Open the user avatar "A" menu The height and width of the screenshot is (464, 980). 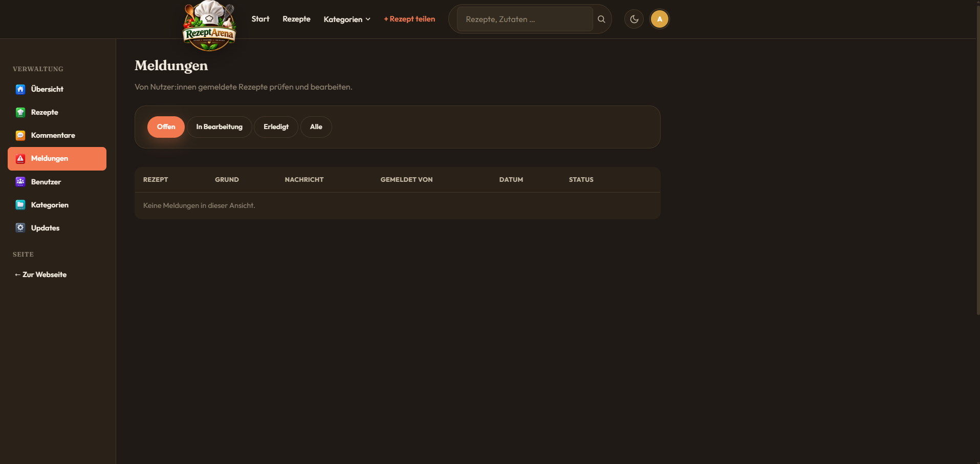coord(660,19)
